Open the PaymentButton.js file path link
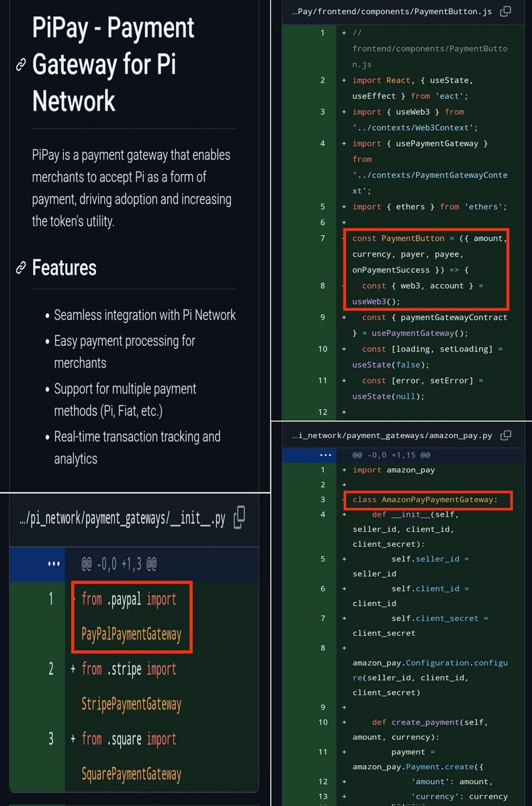 tap(392, 11)
